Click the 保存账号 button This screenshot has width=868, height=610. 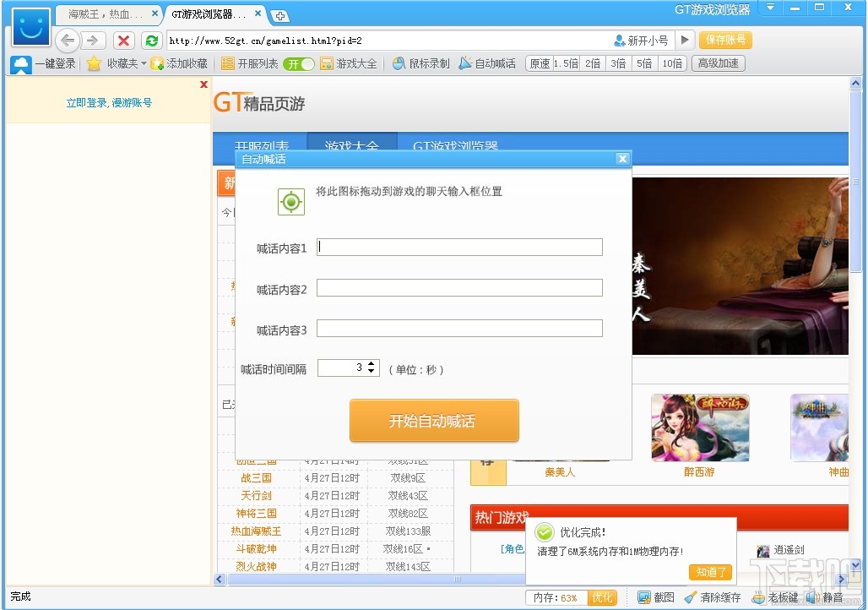(x=725, y=40)
